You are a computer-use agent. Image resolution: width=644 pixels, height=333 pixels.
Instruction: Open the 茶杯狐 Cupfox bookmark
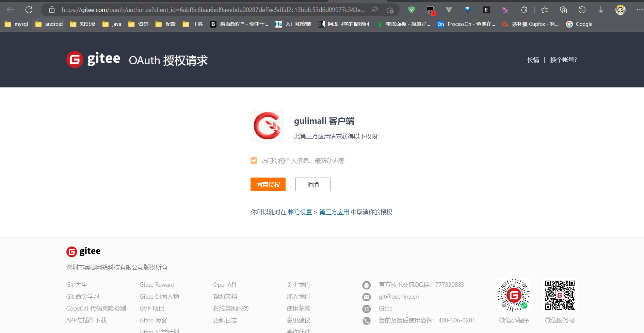[531, 24]
